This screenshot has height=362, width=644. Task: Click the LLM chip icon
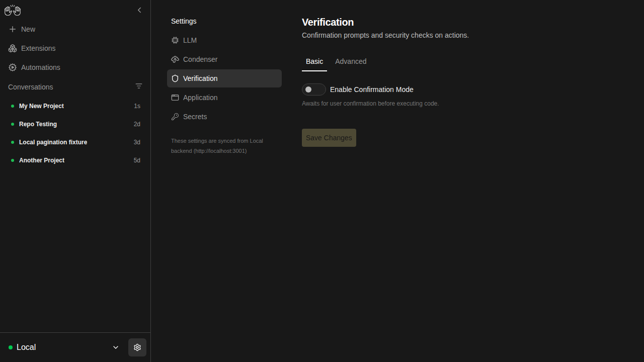pyautogui.click(x=175, y=40)
